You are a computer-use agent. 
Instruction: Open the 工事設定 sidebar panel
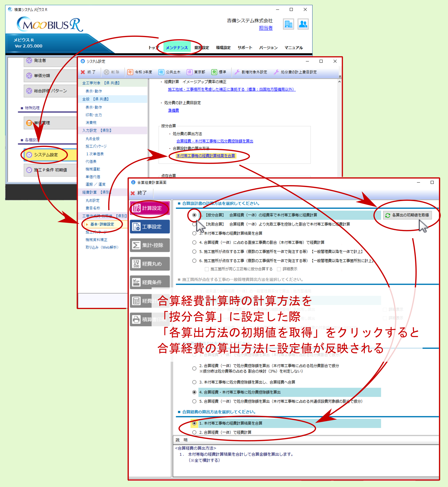point(150,227)
